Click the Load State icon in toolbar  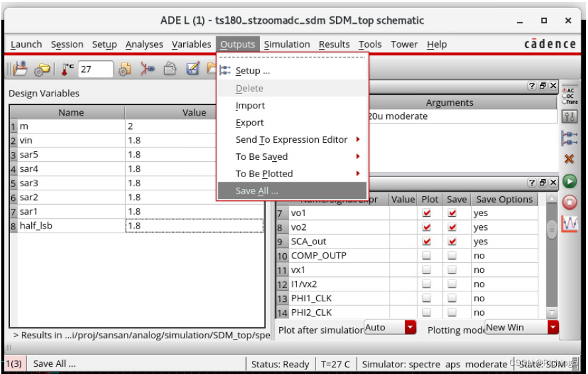(x=20, y=69)
